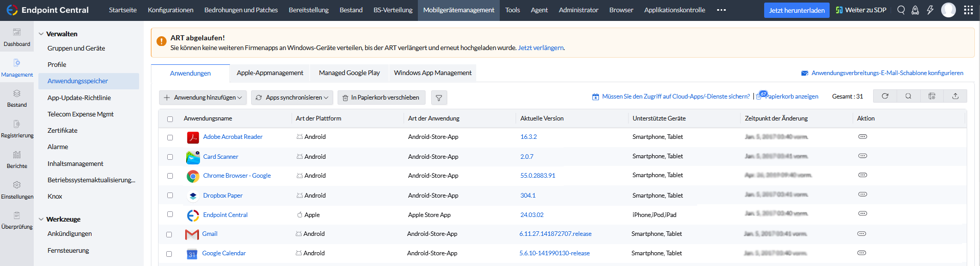Check the Card Scanner row
980x266 pixels.
click(170, 157)
